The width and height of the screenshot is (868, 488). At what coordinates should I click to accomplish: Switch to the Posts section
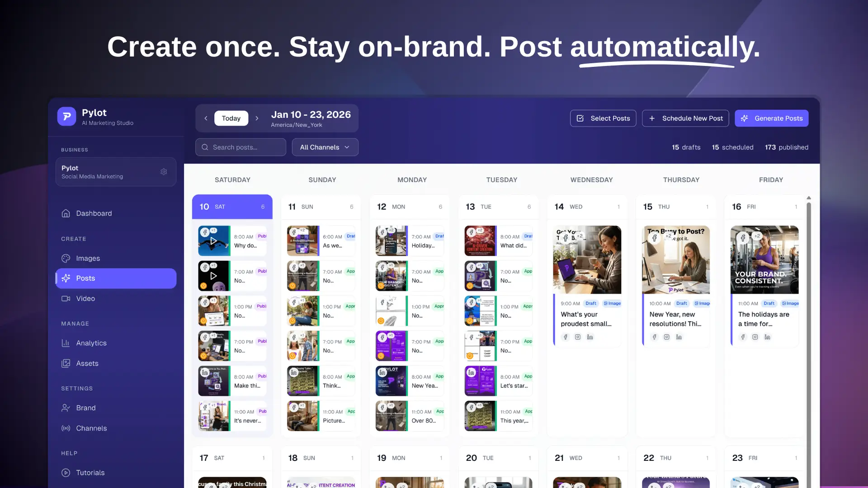click(x=85, y=278)
